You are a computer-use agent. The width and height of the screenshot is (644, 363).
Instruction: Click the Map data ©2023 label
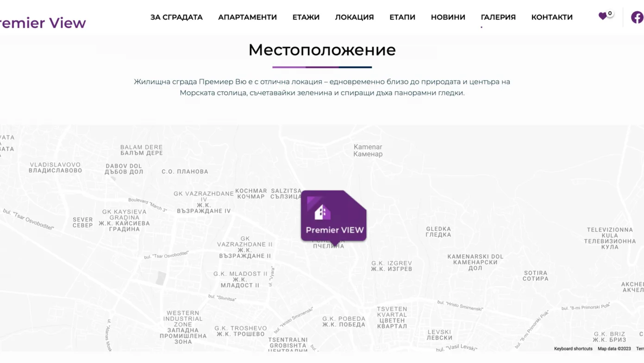pyautogui.click(x=614, y=349)
